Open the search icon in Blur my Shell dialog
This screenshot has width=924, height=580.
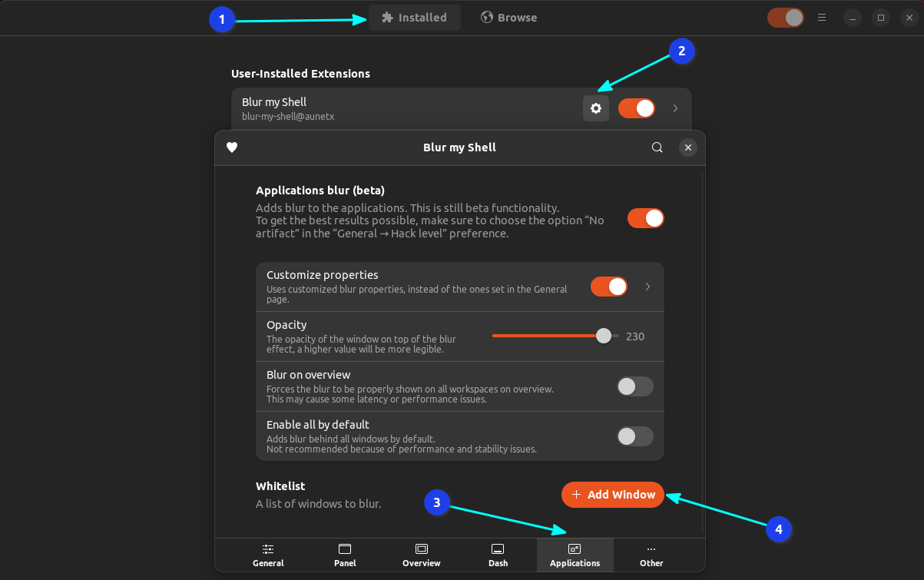tap(657, 147)
